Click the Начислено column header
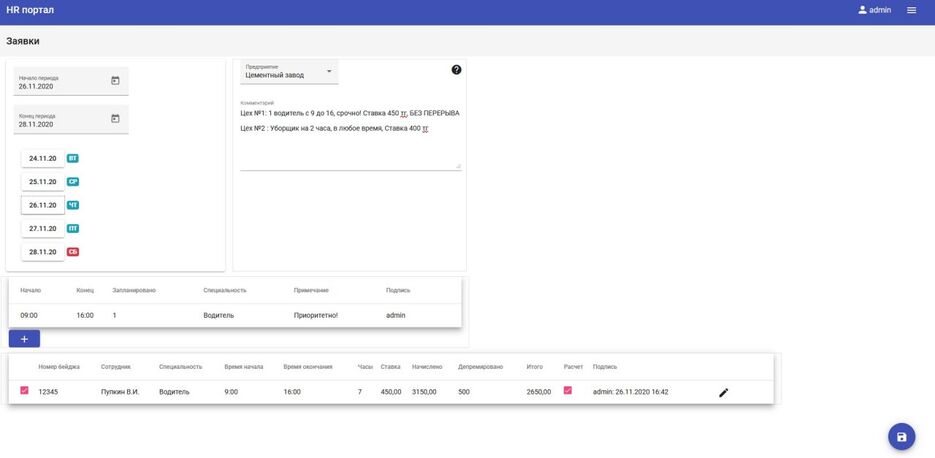This screenshot has height=458, width=935. click(x=428, y=367)
